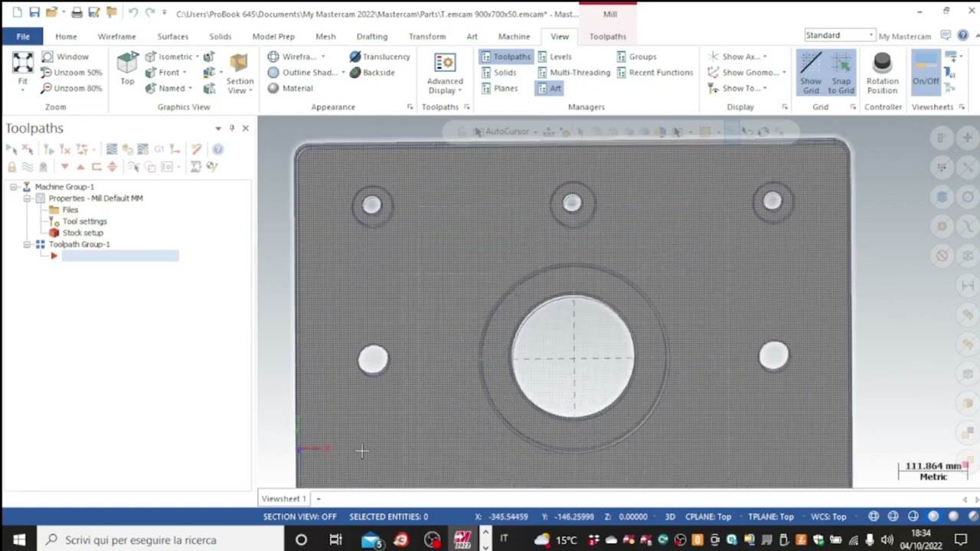This screenshot has height=551, width=980.
Task: Open Task View on the taskbar
Action: pyautogui.click(x=335, y=540)
